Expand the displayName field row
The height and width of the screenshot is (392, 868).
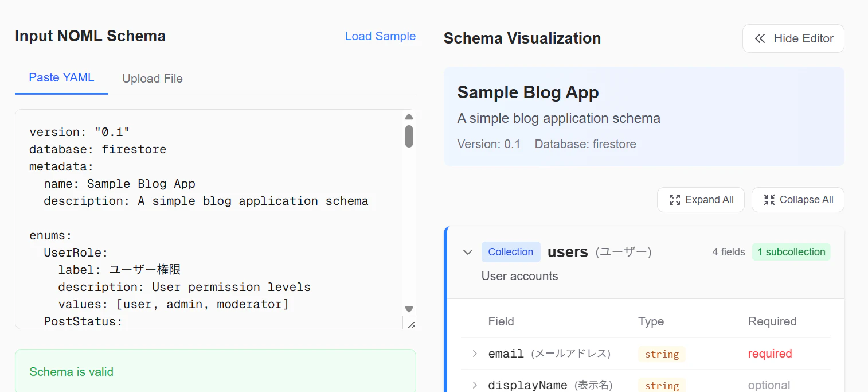pyautogui.click(x=475, y=385)
